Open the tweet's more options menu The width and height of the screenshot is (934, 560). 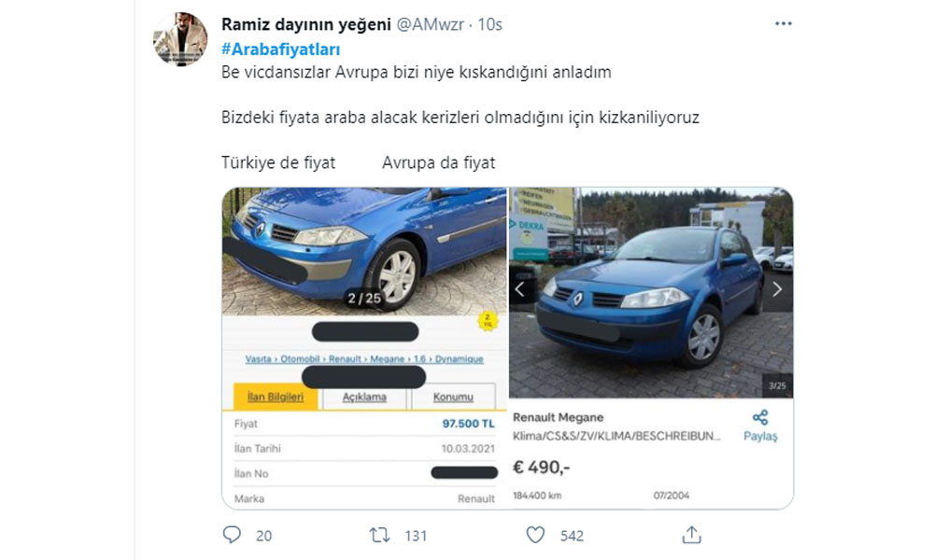(x=783, y=24)
